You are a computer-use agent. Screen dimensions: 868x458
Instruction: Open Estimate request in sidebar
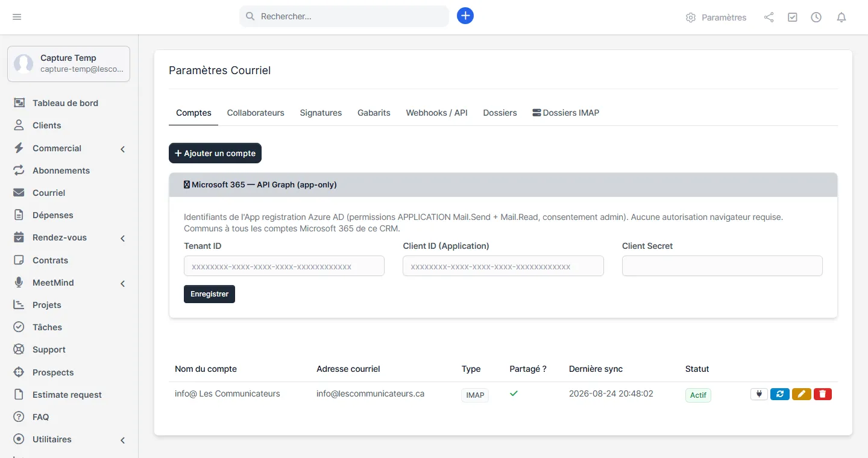click(x=67, y=395)
